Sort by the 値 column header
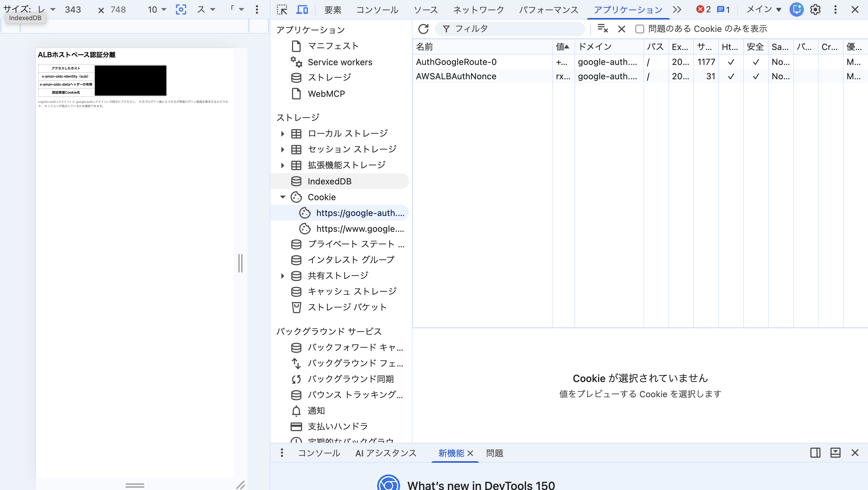868x490 pixels. 563,47
